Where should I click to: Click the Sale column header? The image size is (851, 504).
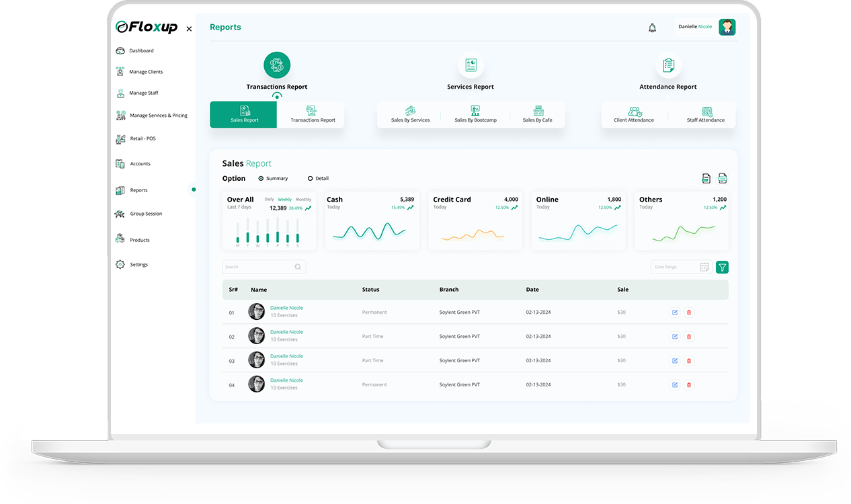pyautogui.click(x=623, y=290)
